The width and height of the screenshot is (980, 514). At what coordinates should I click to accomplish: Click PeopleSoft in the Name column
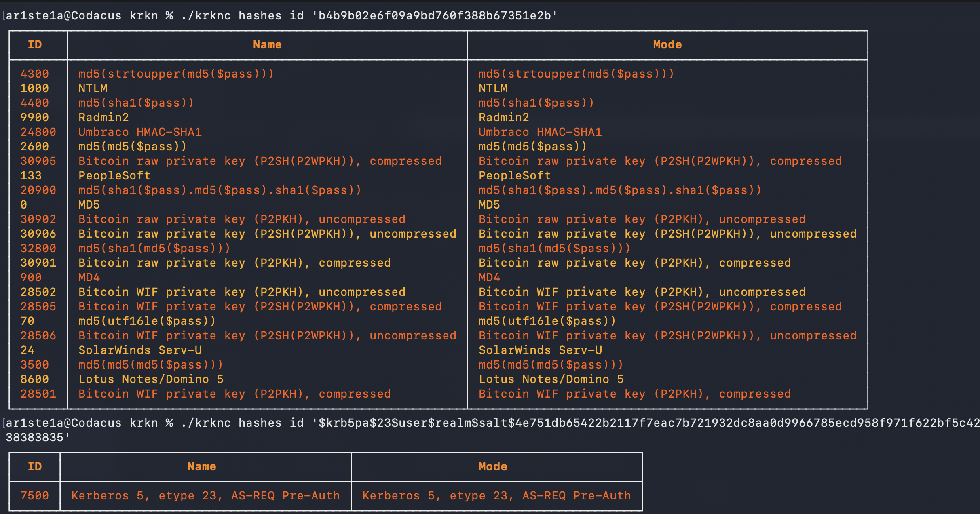point(114,176)
